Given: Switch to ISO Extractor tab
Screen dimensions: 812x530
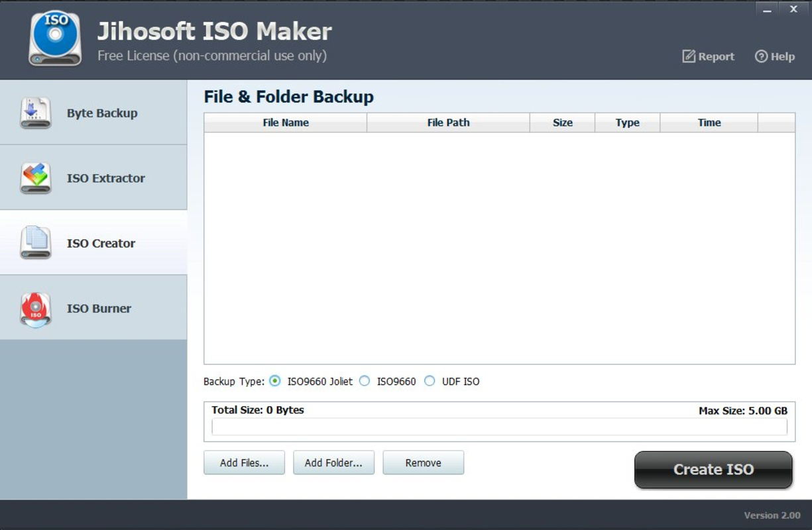Looking at the screenshot, I should pyautogui.click(x=93, y=178).
